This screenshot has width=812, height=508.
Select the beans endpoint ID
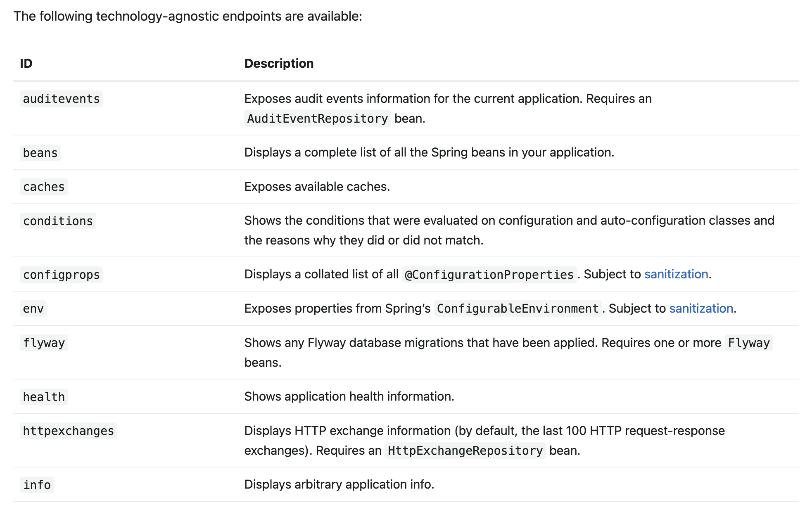(x=40, y=153)
